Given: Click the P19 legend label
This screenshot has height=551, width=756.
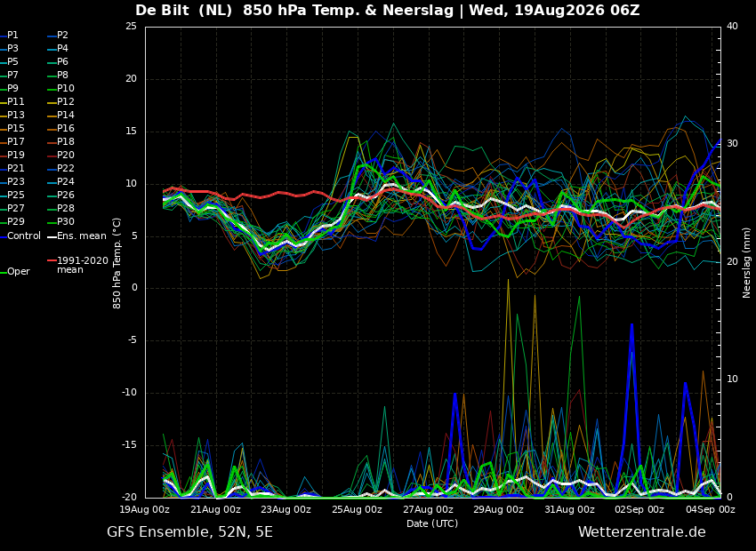Looking at the screenshot, I should [12, 156].
